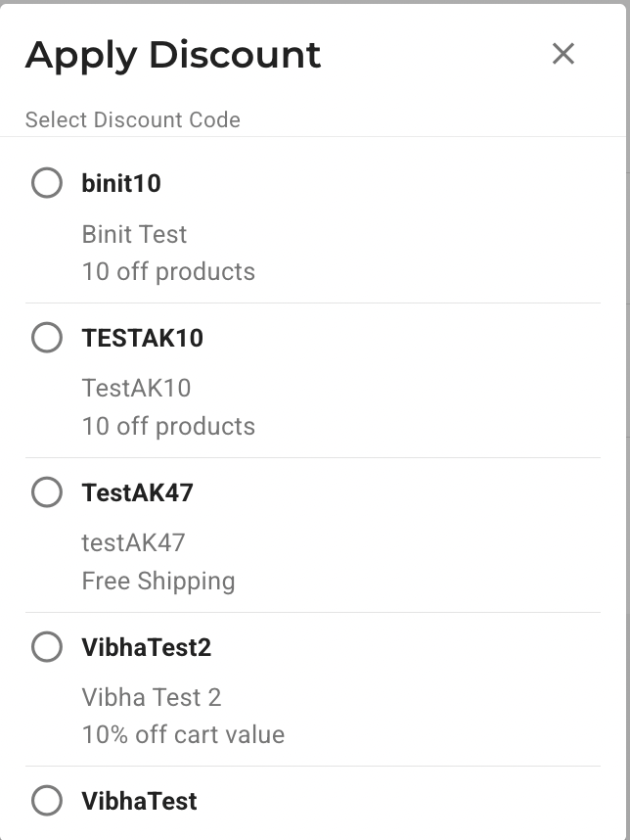Click the bold TestAK47 code name
Image resolution: width=630 pixels, height=840 pixels.
[x=138, y=492]
